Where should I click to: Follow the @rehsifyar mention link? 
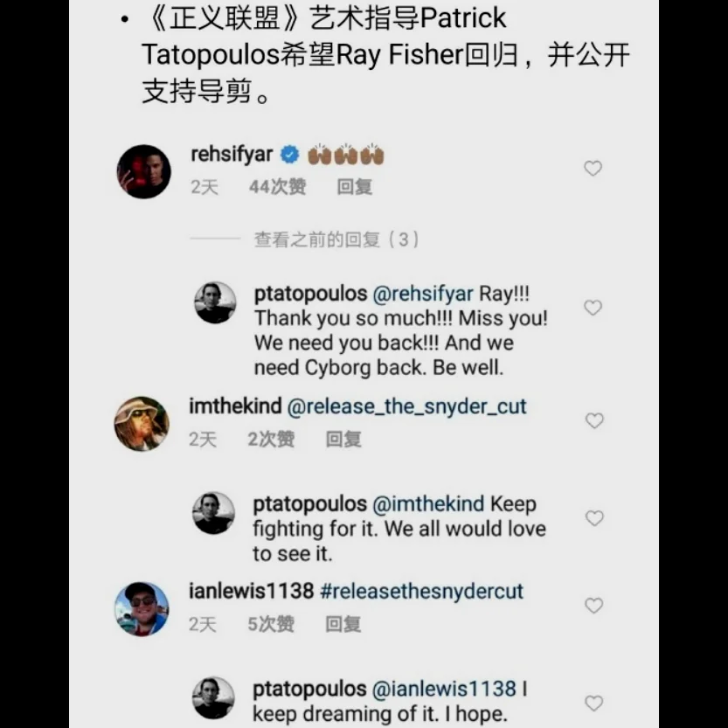423,294
